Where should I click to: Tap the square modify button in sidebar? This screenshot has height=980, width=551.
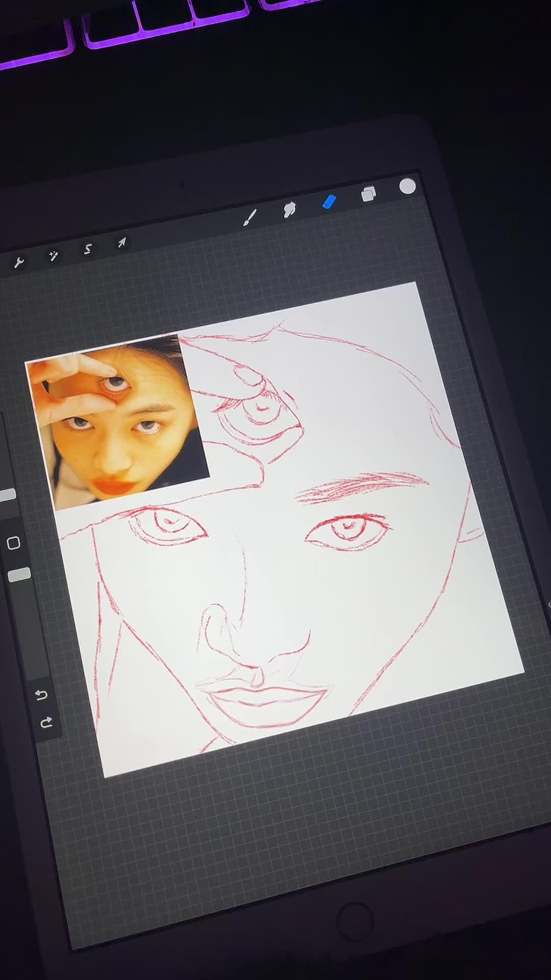[x=14, y=543]
